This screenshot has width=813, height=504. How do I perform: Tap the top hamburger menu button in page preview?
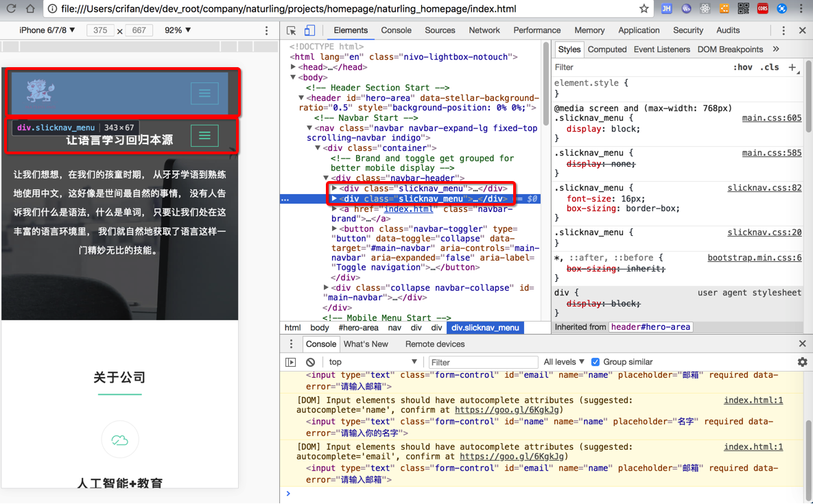click(205, 93)
